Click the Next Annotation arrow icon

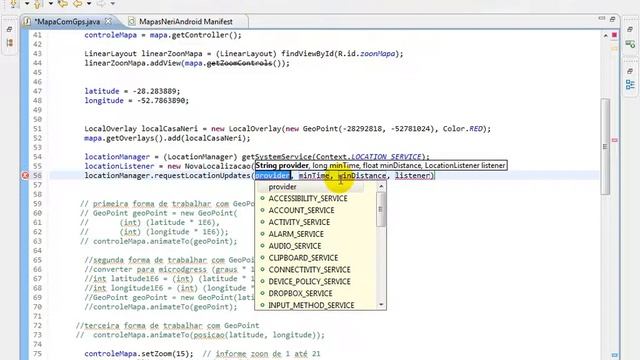coord(13,4)
